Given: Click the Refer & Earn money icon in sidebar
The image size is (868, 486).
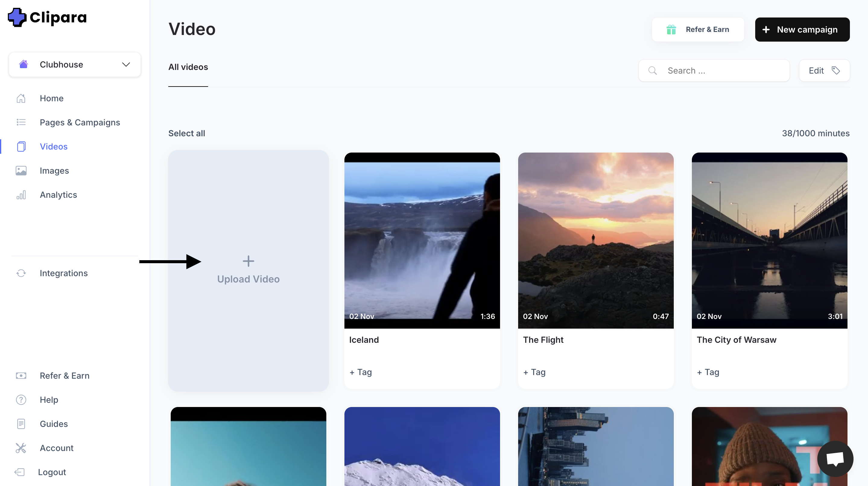Looking at the screenshot, I should pos(21,376).
